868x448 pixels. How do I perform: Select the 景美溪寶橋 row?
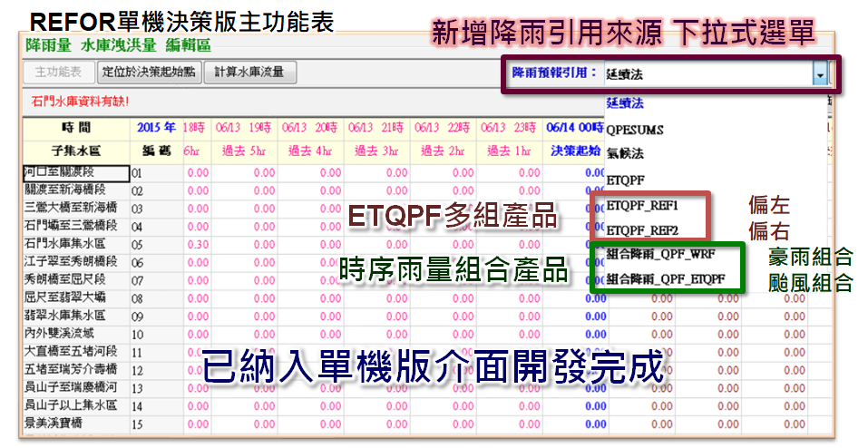coord(76,424)
